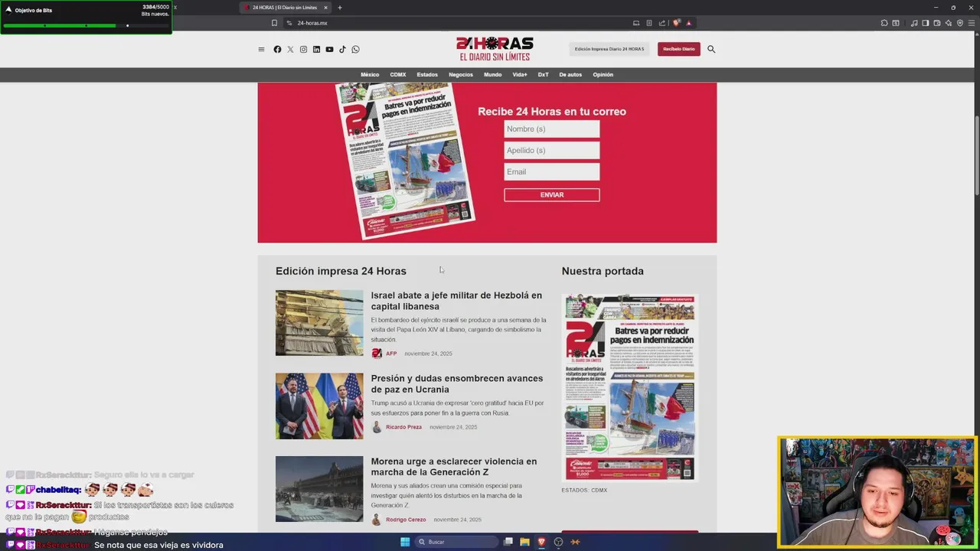Screen dimensions: 980x551
Task: Open File Explorer from the taskbar
Action: 524,542
